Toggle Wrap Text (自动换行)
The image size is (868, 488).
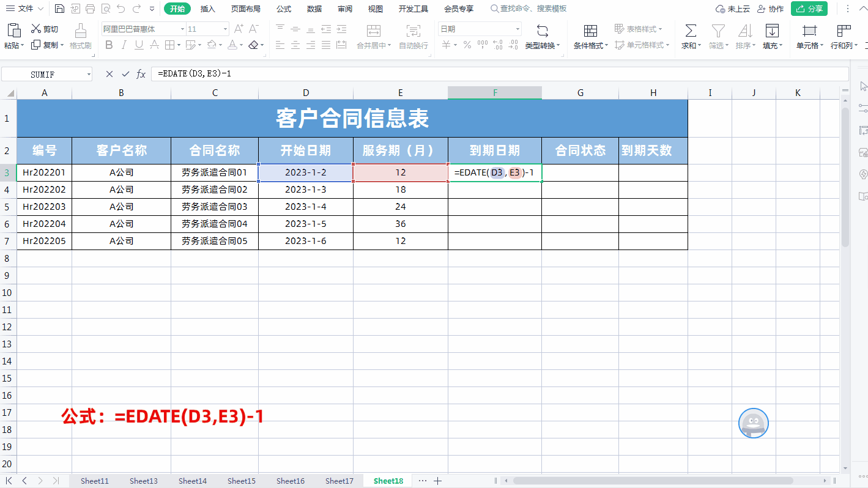(x=414, y=37)
